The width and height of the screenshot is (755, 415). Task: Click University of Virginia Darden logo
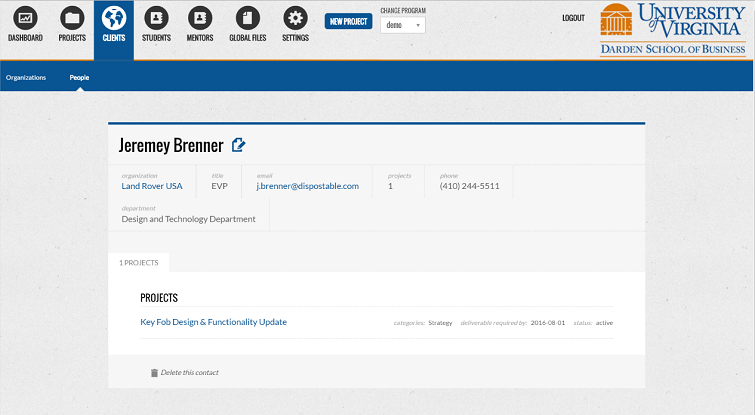tap(672, 29)
